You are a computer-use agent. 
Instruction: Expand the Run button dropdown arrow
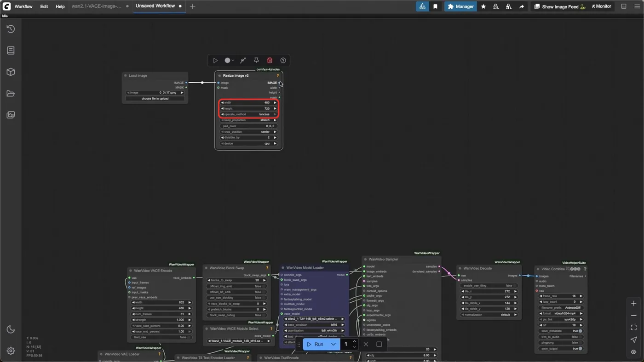tap(333, 344)
